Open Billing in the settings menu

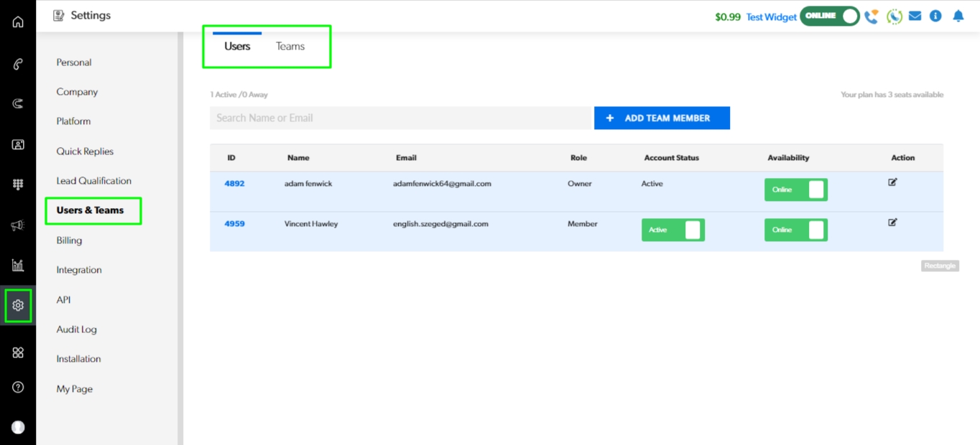pos(69,240)
